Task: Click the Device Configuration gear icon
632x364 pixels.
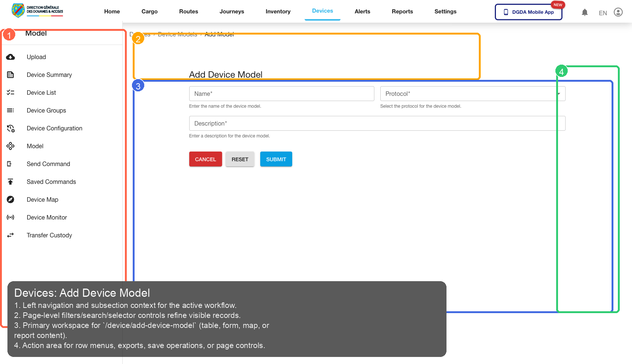Action: tap(10, 128)
